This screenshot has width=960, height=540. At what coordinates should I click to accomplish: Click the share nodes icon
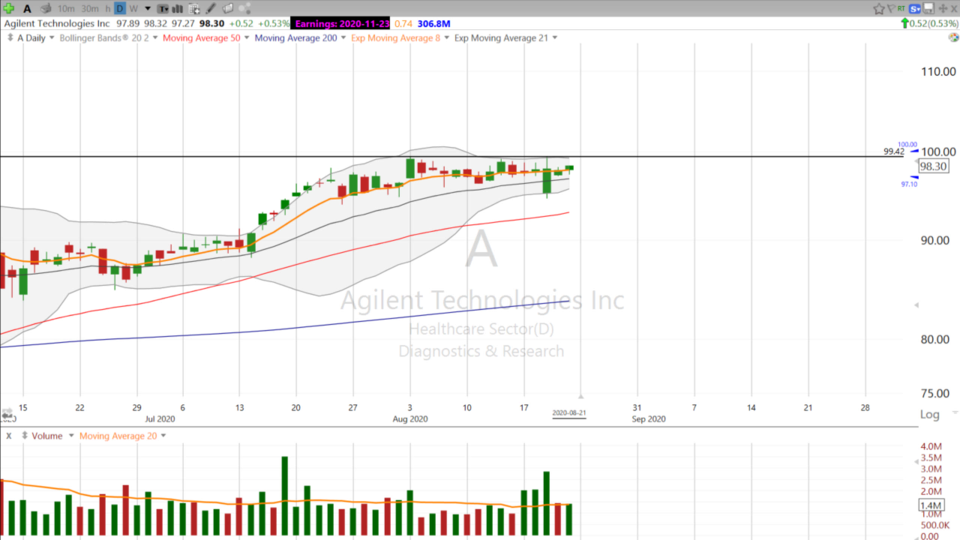(245, 8)
